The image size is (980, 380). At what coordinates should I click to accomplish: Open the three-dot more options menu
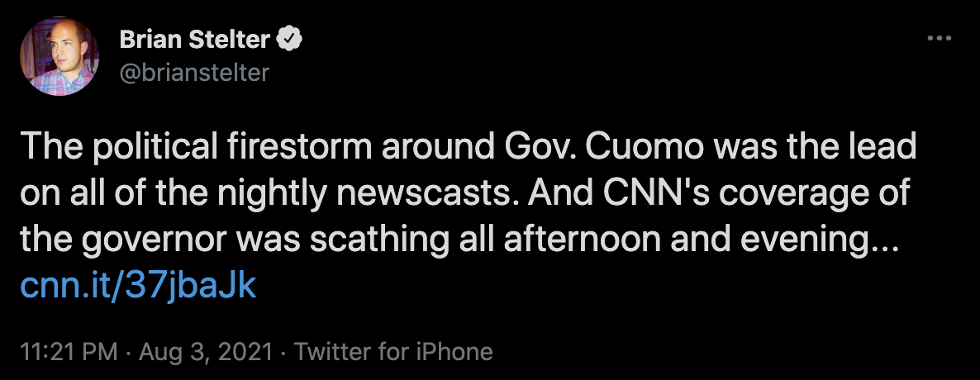(939, 39)
